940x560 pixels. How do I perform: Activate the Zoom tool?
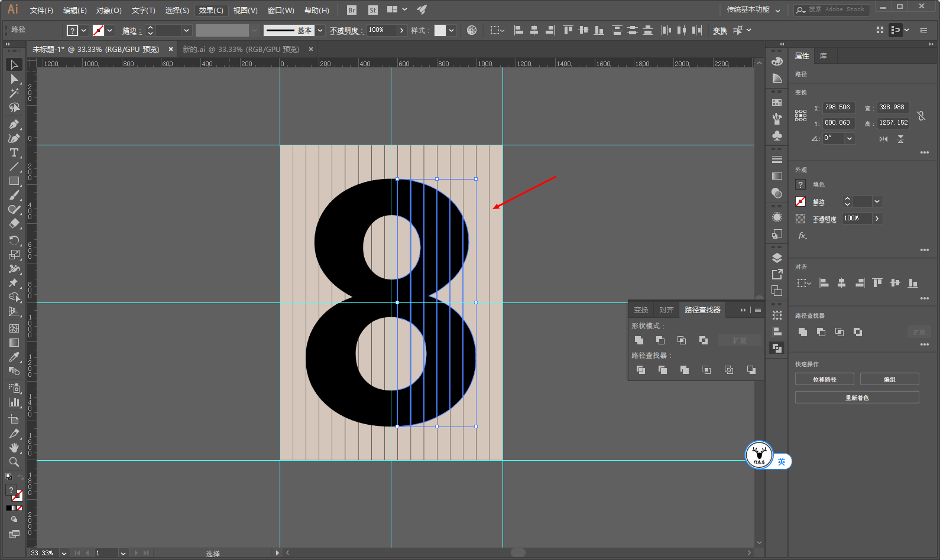14,462
